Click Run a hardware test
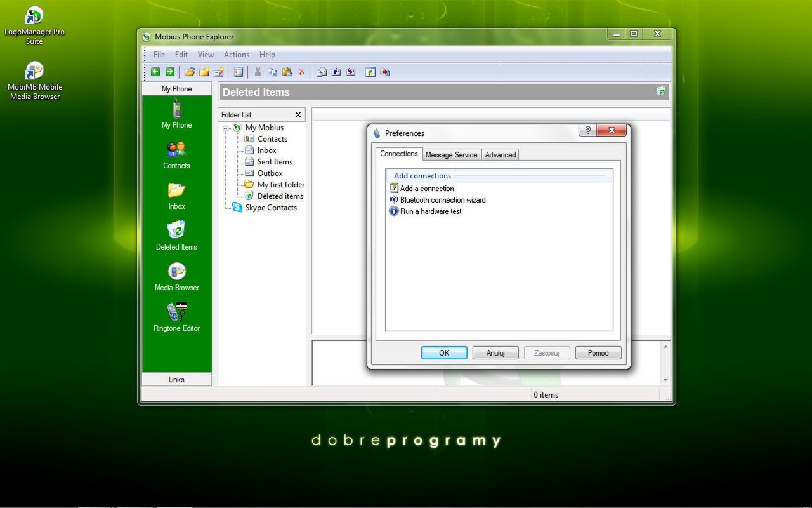812x508 pixels. click(x=425, y=211)
